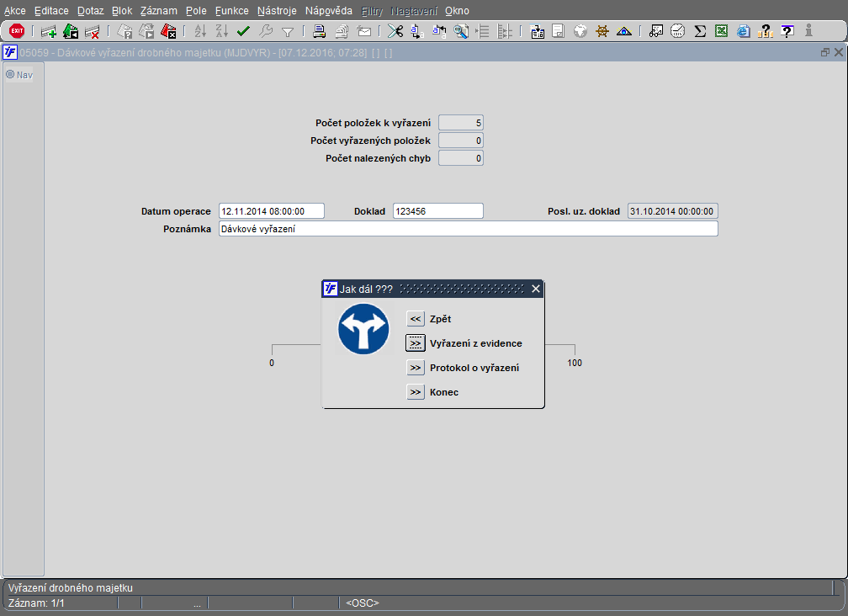
Task: Click the >> button for Protokol o vyřazení
Action: [416, 368]
